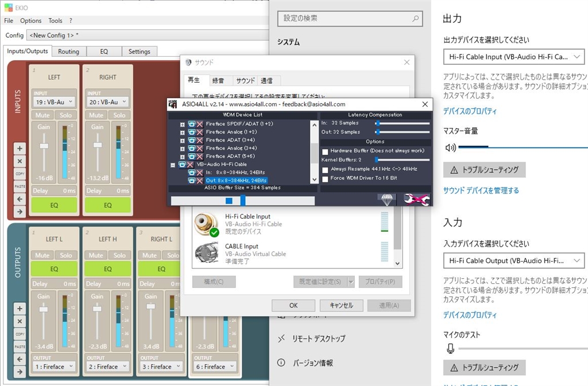Click OK button in sound dialog

click(293, 306)
